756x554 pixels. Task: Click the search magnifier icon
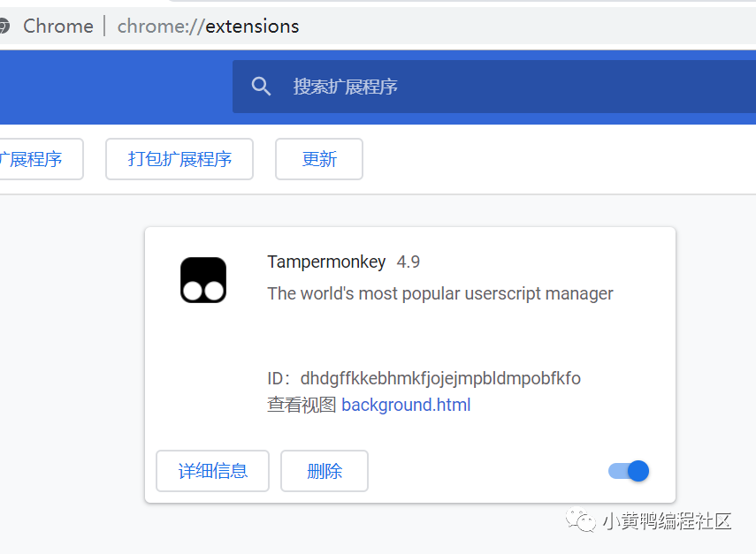pos(261,87)
